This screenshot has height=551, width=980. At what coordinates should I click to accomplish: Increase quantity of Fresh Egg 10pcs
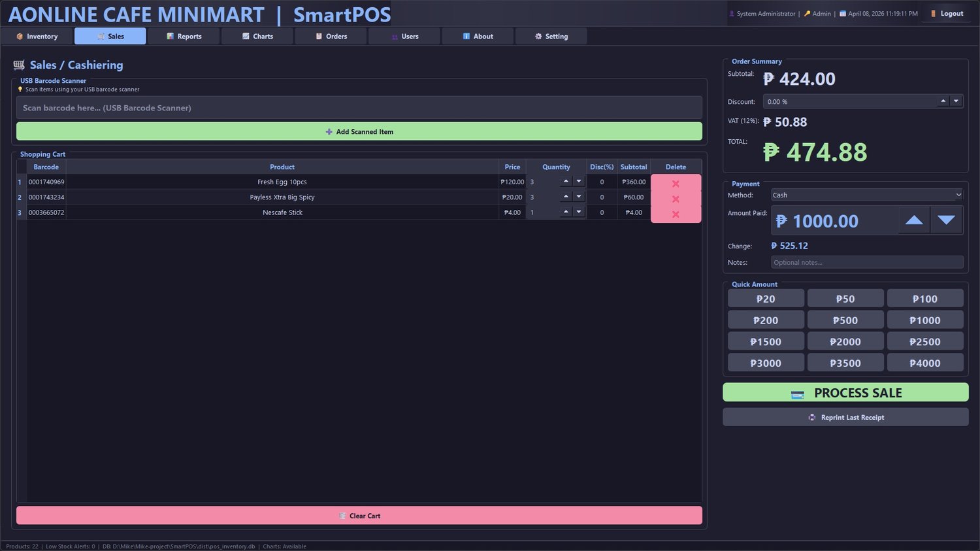coord(566,181)
